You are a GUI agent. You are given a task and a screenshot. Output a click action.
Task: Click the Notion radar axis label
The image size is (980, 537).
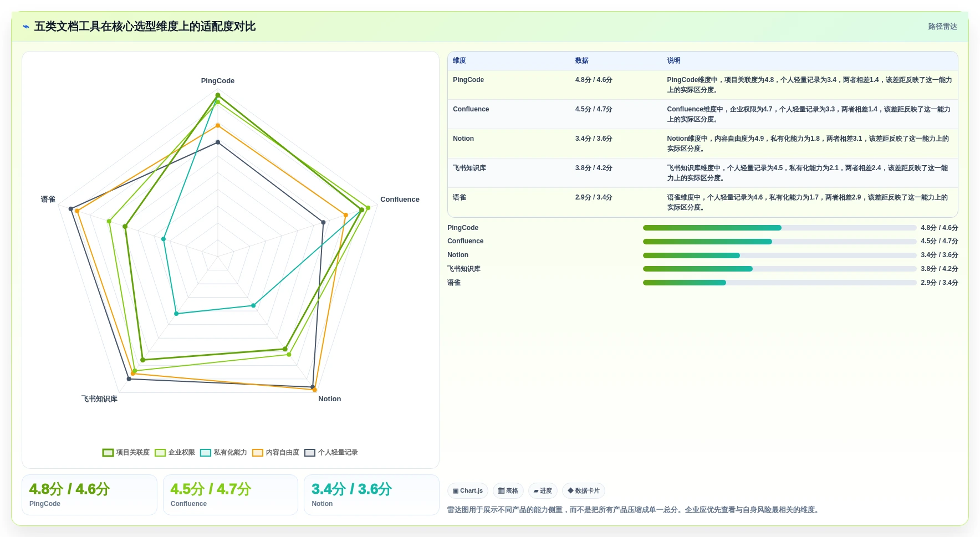(329, 399)
